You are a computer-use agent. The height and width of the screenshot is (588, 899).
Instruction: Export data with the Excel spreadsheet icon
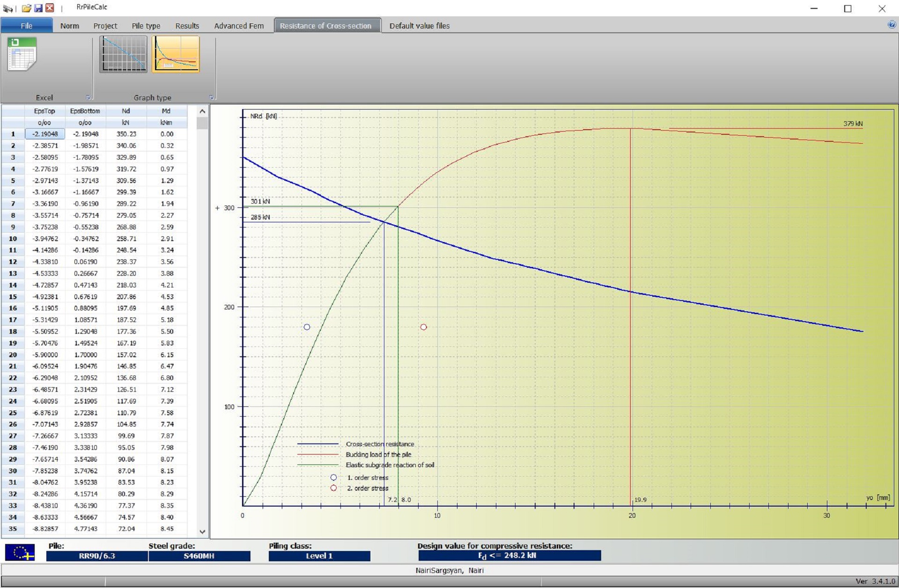tap(22, 54)
